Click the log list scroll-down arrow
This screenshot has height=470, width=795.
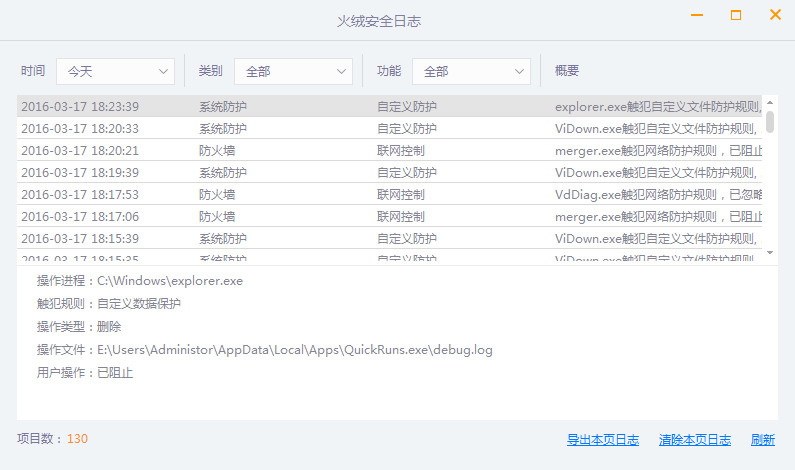click(770, 253)
